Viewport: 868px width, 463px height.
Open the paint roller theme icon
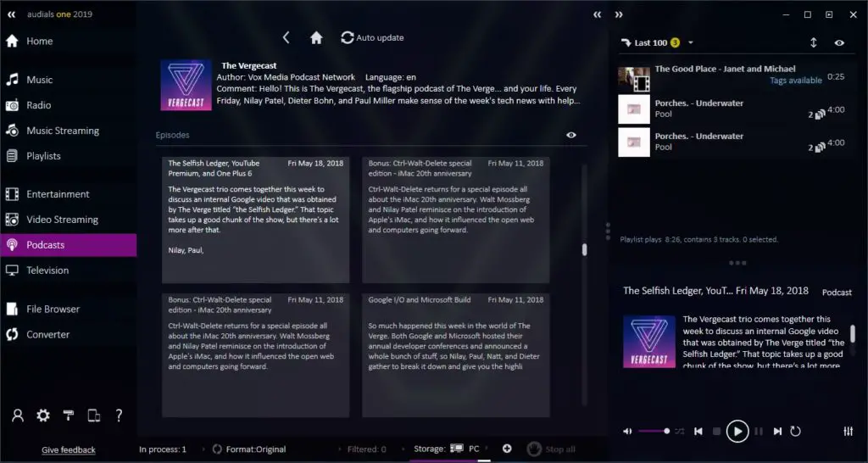[x=69, y=416]
